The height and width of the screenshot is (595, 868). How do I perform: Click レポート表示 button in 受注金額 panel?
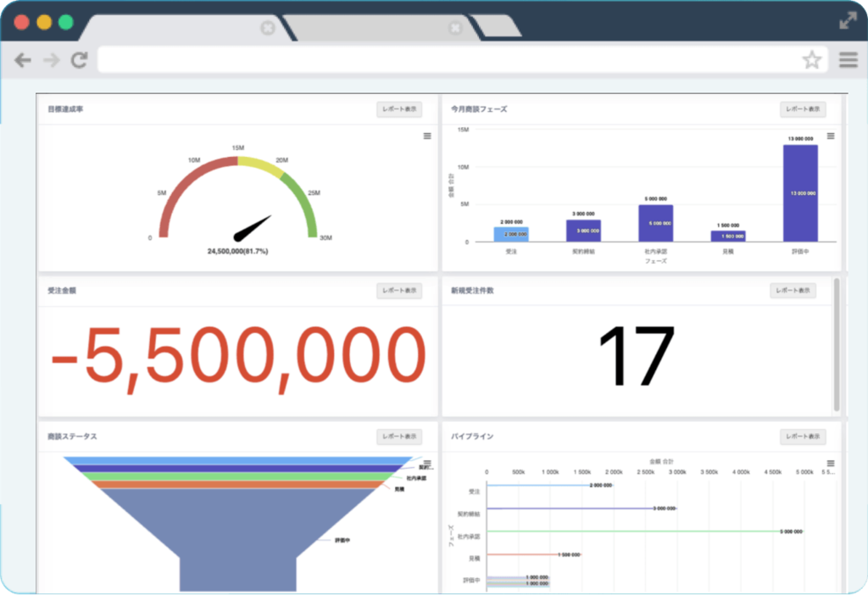click(x=399, y=291)
